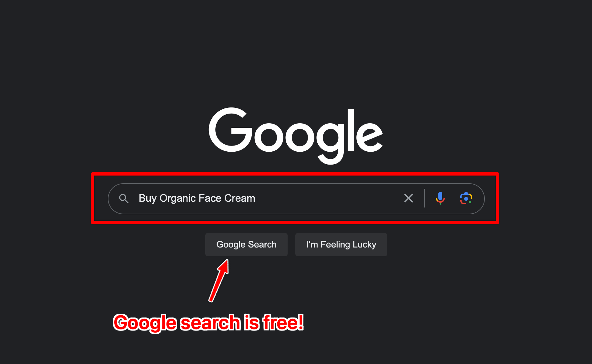Start voice search with the microphone icon
Screen dimensions: 592x364
point(440,198)
